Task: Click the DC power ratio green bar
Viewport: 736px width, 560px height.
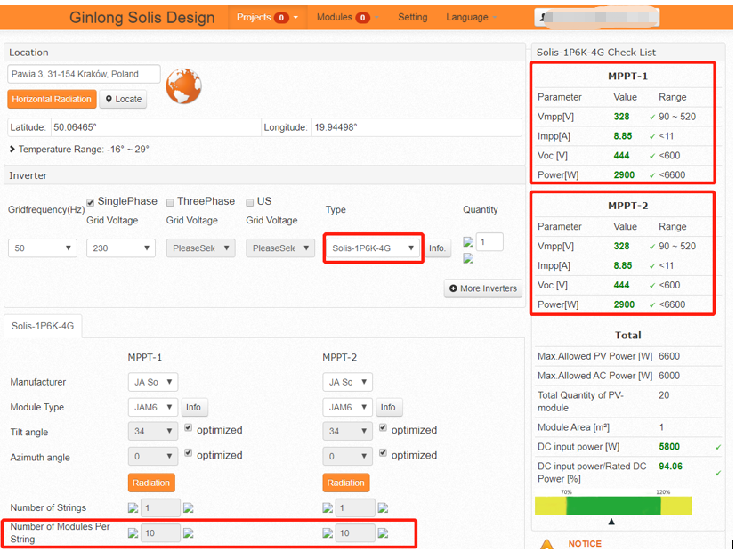Action: tap(613, 506)
